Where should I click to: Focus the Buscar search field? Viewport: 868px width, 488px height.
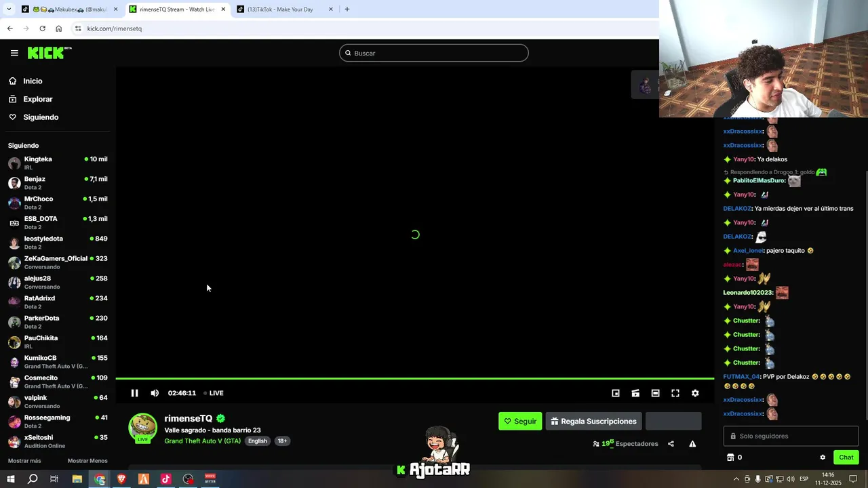pyautogui.click(x=434, y=53)
